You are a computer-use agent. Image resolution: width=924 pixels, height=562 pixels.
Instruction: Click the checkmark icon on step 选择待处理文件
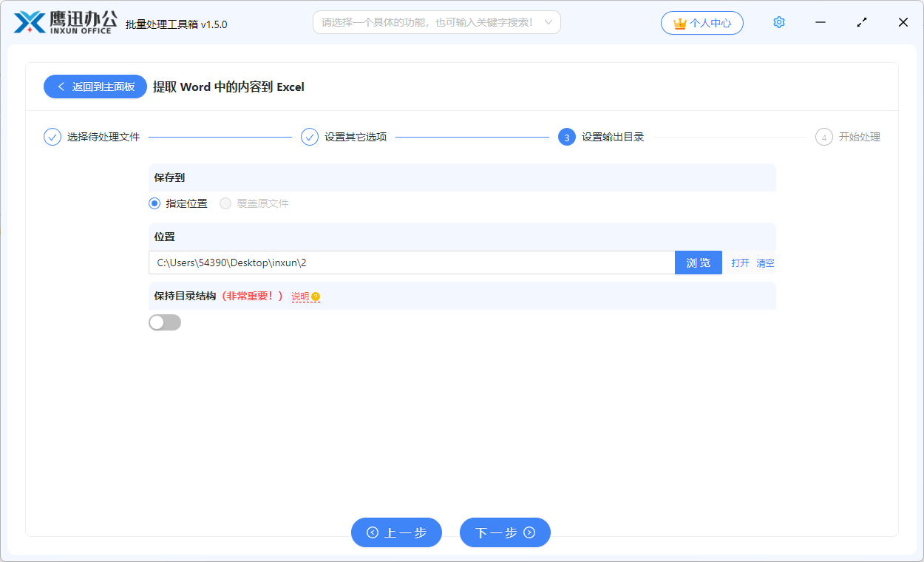[x=51, y=137]
